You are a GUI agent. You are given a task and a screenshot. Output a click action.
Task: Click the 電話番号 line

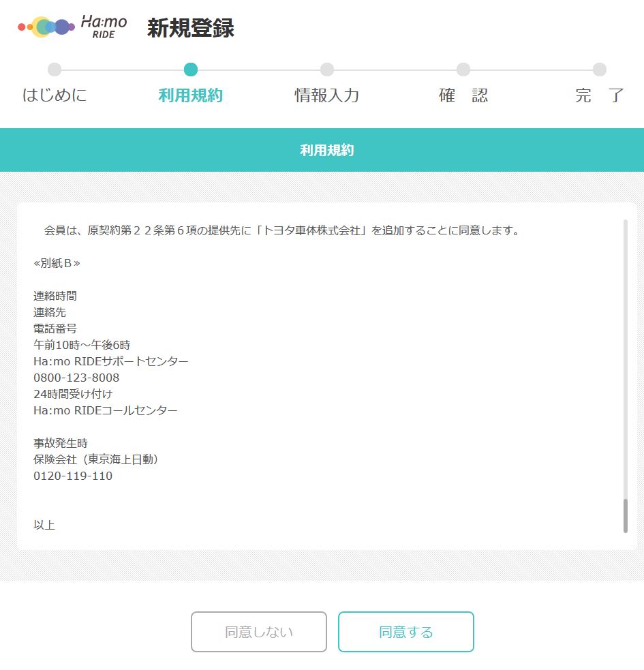[x=55, y=329]
